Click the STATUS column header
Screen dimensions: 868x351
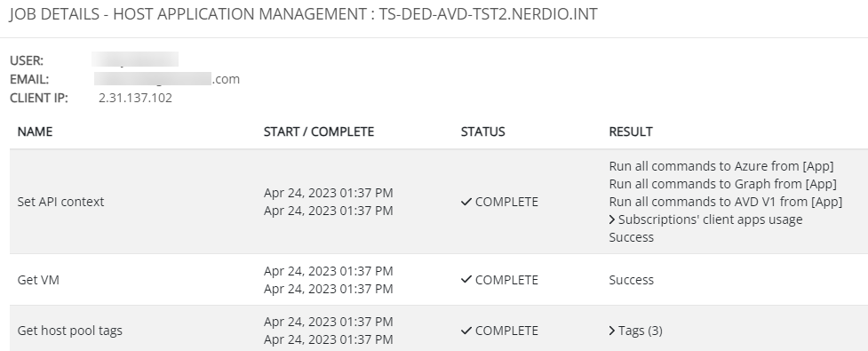(x=482, y=132)
